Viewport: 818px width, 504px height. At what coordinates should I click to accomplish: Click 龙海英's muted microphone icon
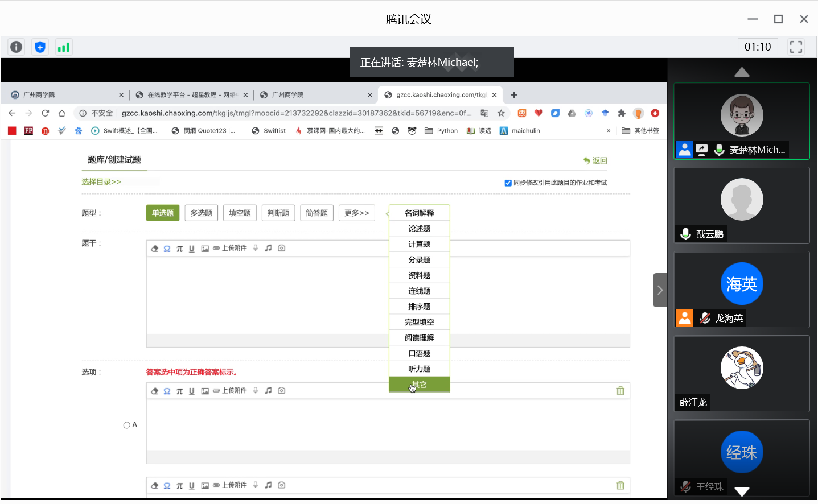click(705, 318)
